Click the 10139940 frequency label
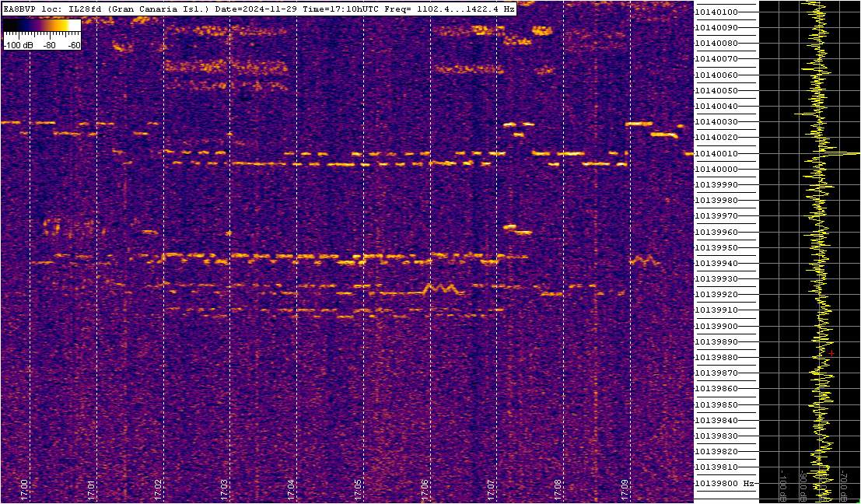861x504 pixels. coord(716,264)
